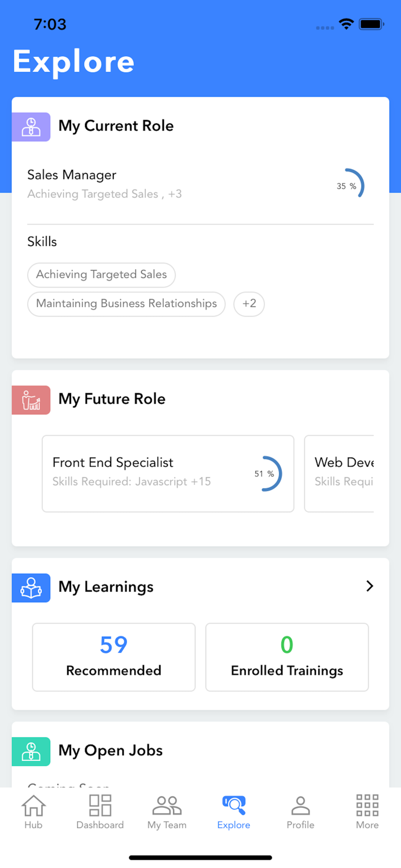Select the Achieving Targeted Sales skill chip

pos(101,275)
